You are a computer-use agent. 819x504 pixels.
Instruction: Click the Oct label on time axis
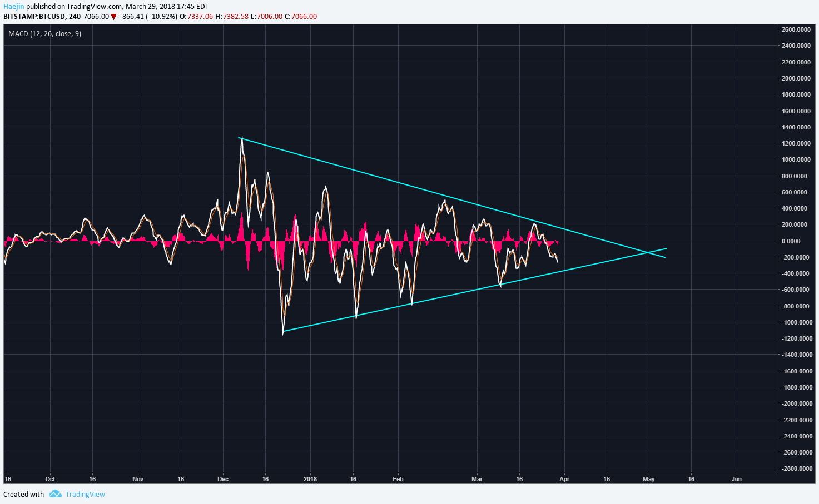click(x=50, y=479)
